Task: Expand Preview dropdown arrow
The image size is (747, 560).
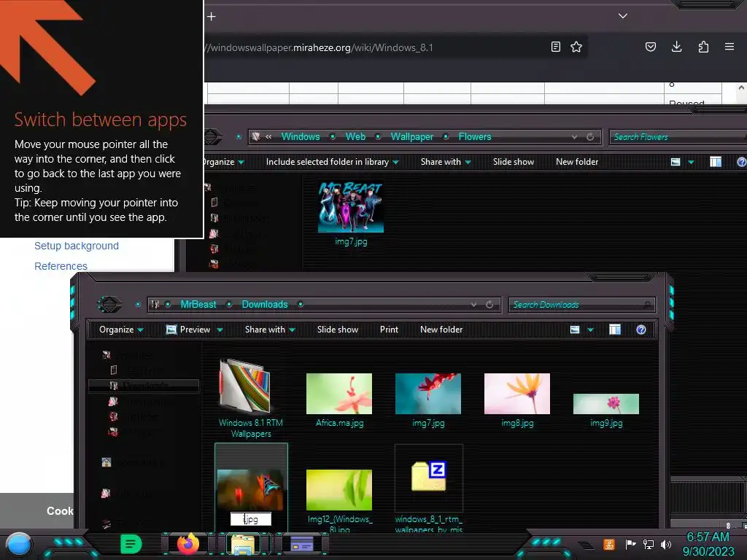Action: point(220,330)
